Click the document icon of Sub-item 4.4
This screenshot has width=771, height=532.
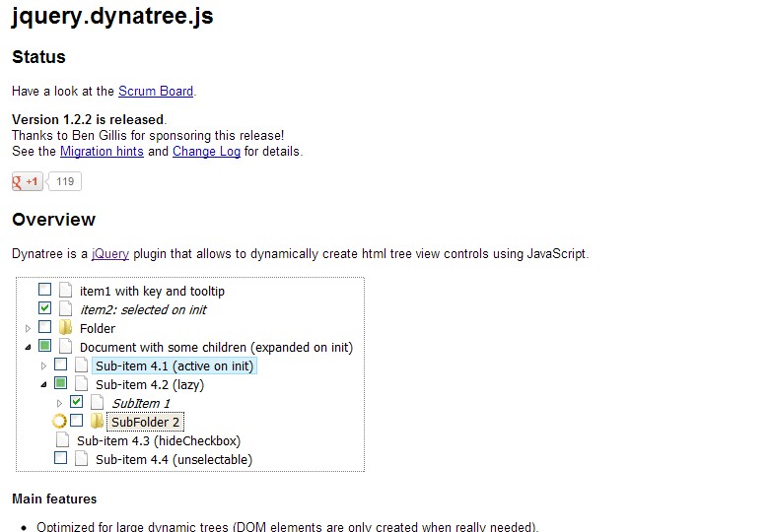(x=81, y=459)
